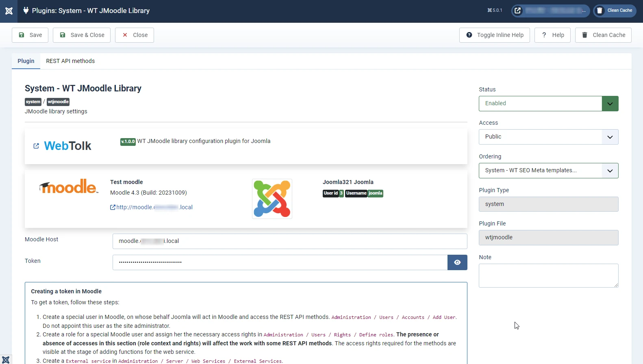The image size is (643, 364).
Task: Click the 'system' folder badge
Action: (x=33, y=102)
